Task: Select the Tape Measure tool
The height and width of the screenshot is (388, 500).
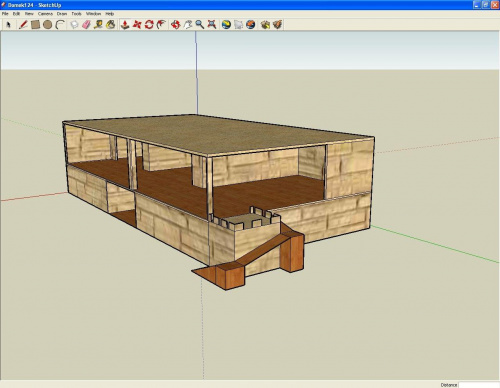Action: pos(98,25)
